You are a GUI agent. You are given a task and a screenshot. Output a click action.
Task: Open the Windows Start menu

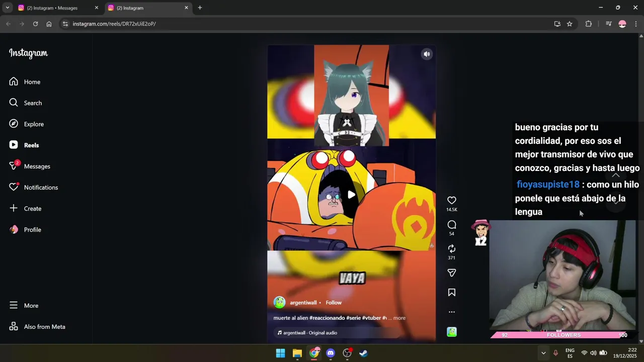pos(280,353)
